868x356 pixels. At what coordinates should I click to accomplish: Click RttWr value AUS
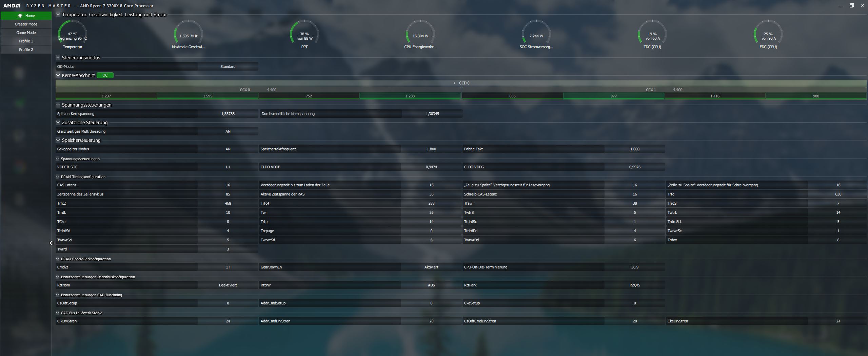431,285
